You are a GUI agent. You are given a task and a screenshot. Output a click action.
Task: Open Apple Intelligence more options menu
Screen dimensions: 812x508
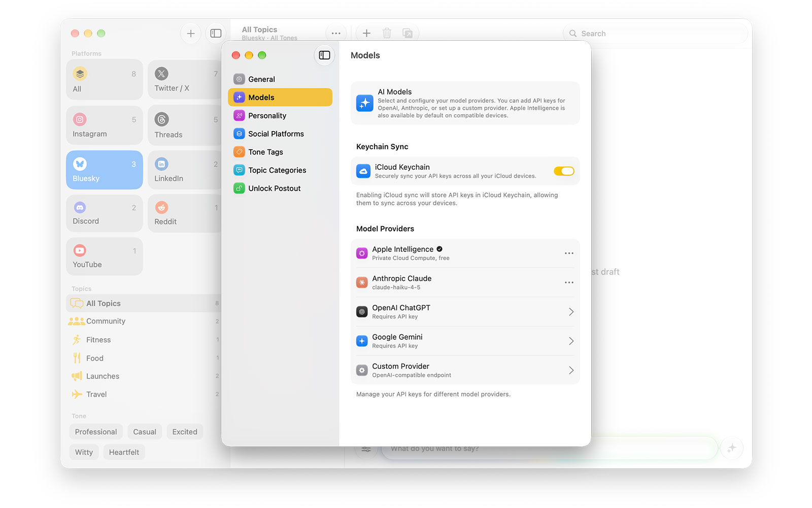click(569, 253)
